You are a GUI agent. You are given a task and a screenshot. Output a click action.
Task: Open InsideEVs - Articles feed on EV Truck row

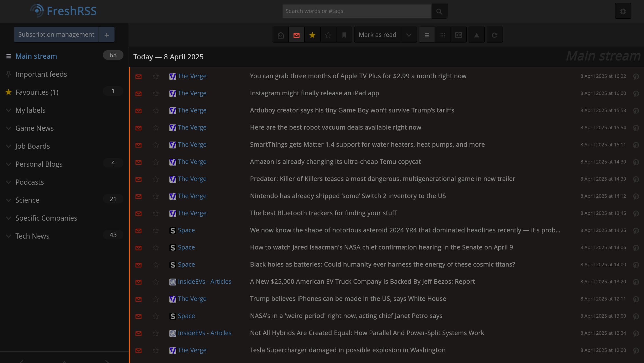click(205, 282)
